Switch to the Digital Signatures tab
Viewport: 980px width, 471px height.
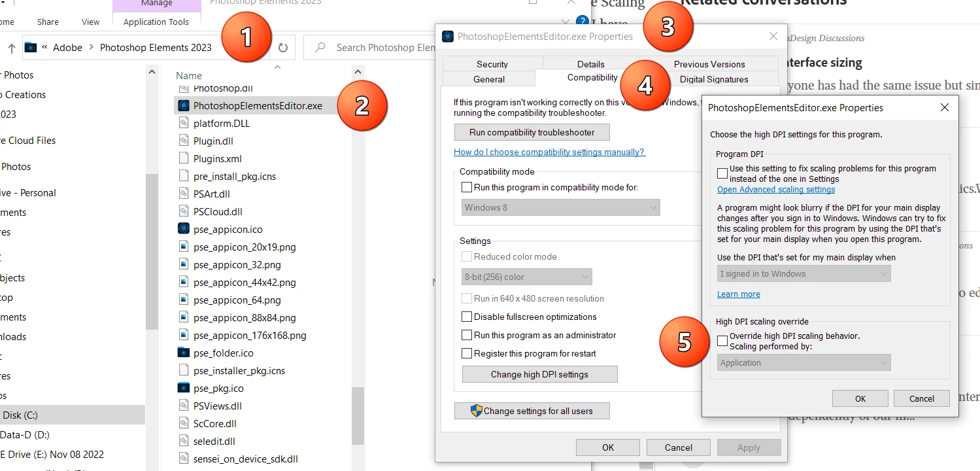point(714,79)
